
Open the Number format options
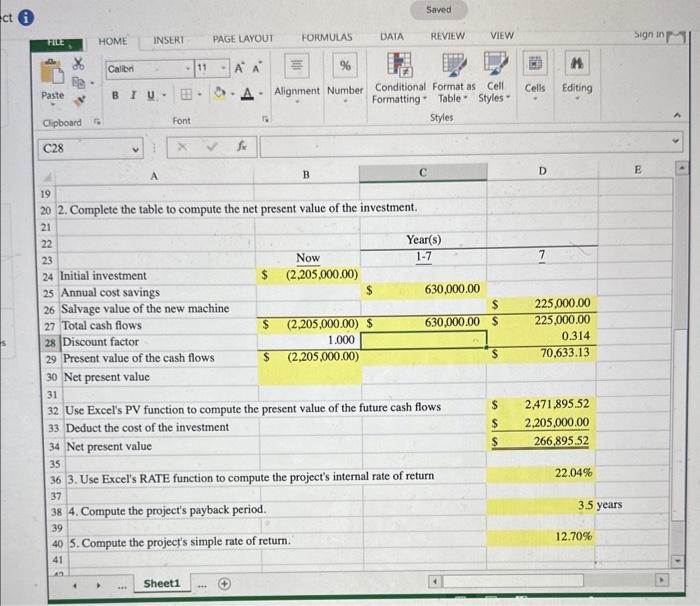pyautogui.click(x=345, y=77)
